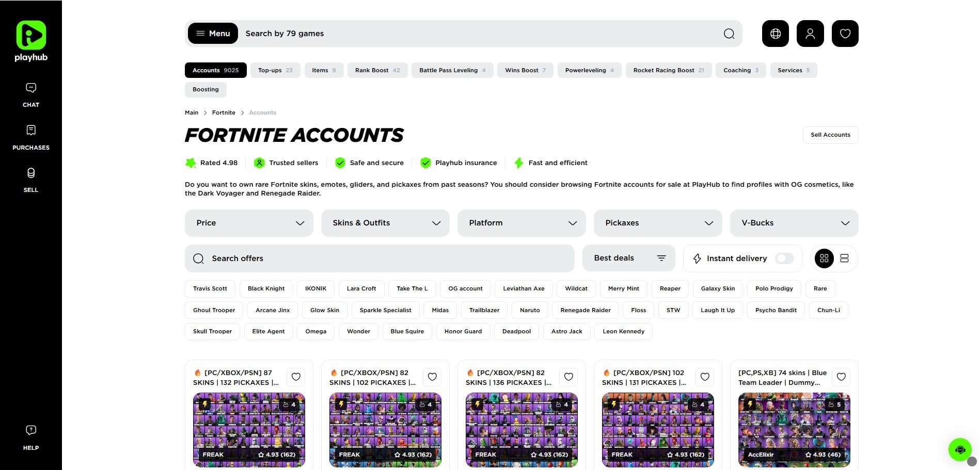Viewport: 980px width, 470px height.
Task: Favorite the 87 skins account listing
Action: click(296, 377)
